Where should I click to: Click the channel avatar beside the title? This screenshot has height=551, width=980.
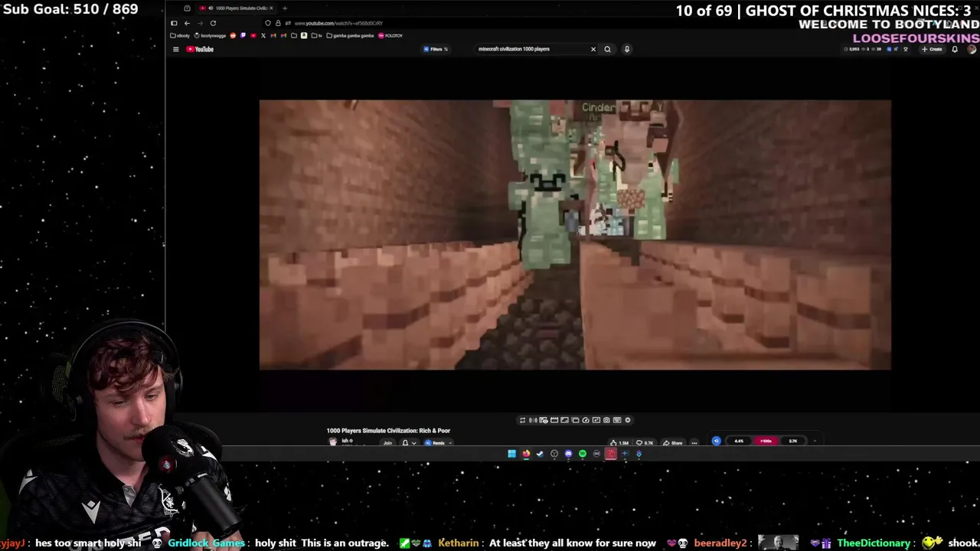point(332,442)
